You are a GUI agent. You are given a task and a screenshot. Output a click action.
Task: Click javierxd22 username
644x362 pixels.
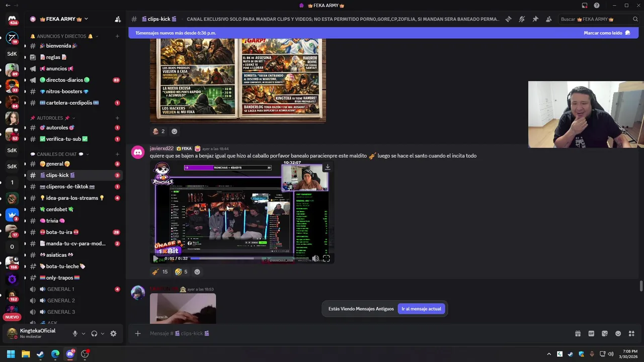click(162, 149)
